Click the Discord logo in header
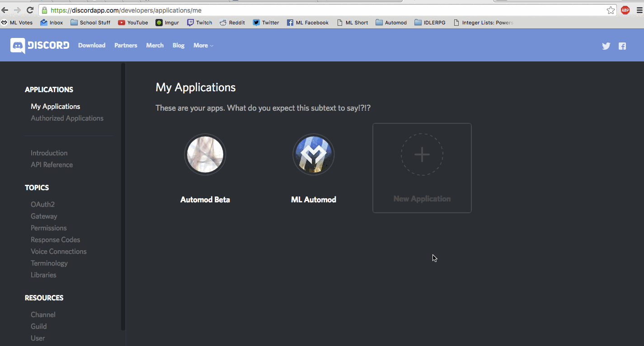Image resolution: width=644 pixels, height=346 pixels. pos(40,46)
